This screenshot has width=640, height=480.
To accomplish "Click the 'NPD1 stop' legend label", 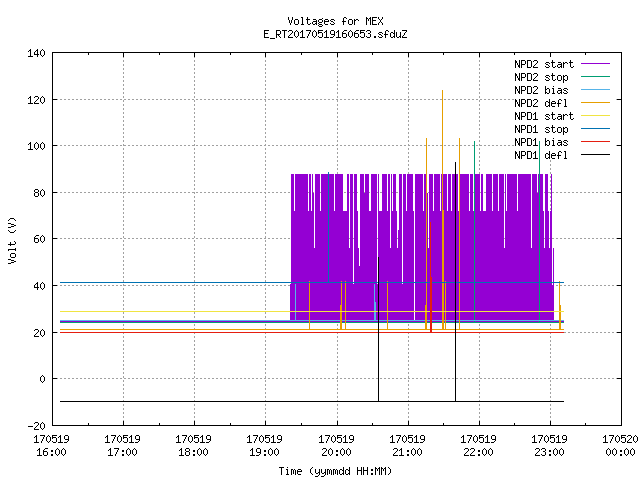I will (x=541, y=129).
